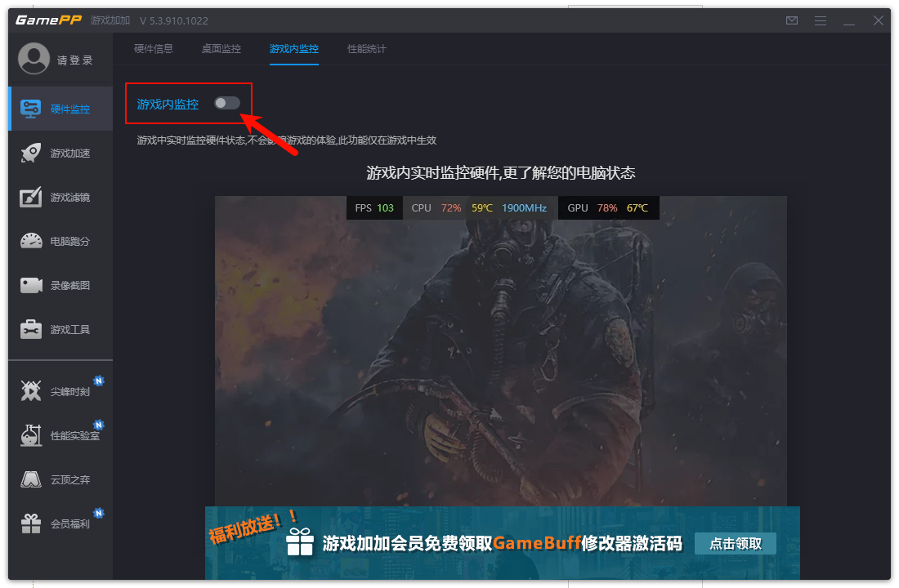Click the 硬件监控 sidebar label
The width and height of the screenshot is (899, 588).
(x=70, y=109)
